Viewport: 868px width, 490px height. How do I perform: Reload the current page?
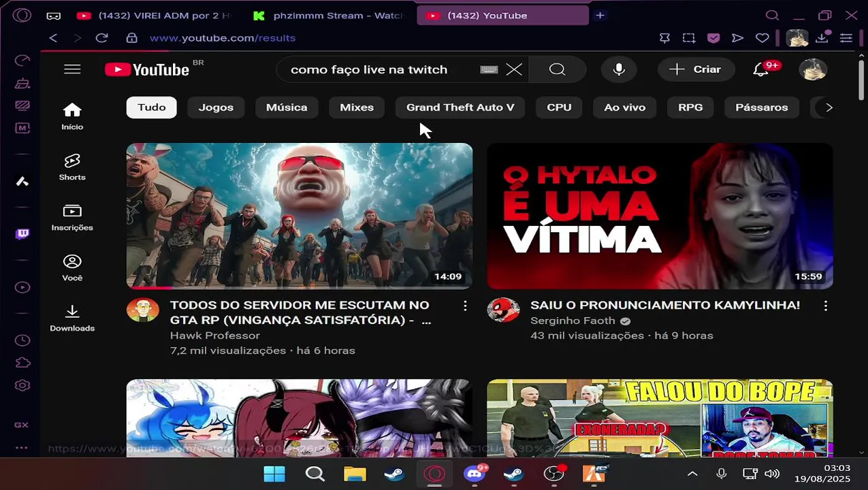point(101,38)
